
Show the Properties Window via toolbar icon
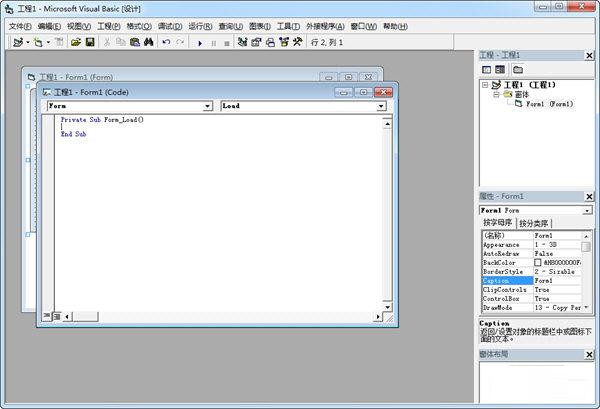[256, 42]
